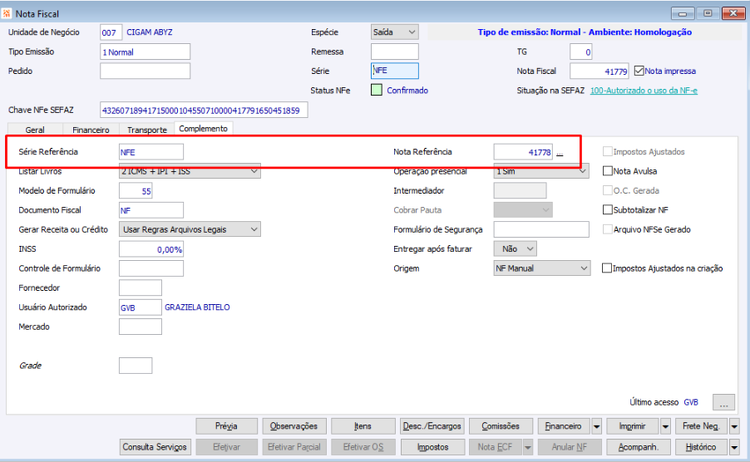The width and height of the screenshot is (750, 462).
Task: Check the Subtotalizar NF option
Action: point(607,210)
